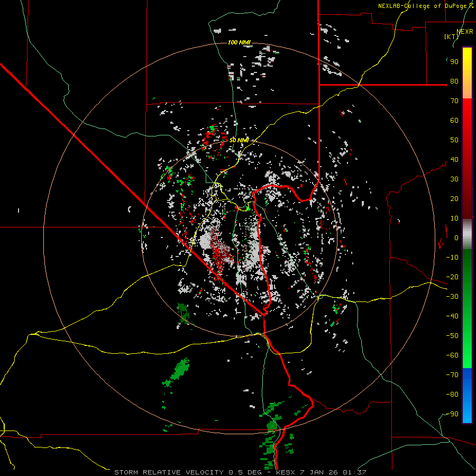Click the -30 value on velocity scale

pyautogui.click(x=452, y=297)
